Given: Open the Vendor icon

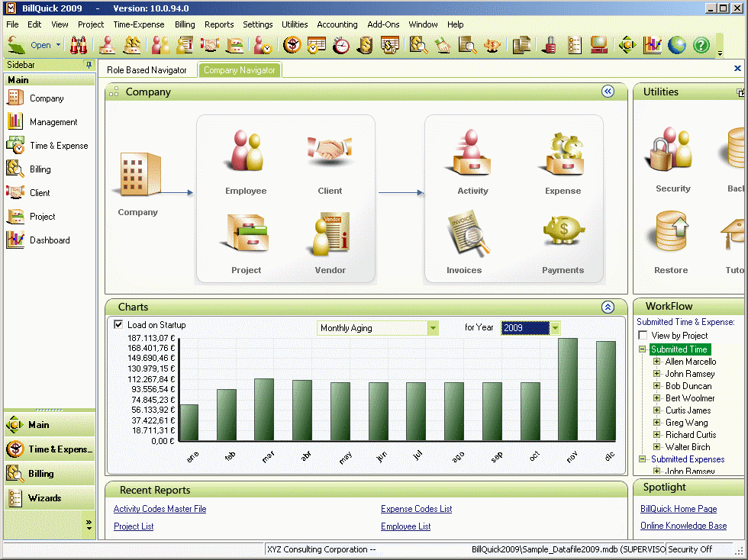Looking at the screenshot, I should (x=330, y=233).
